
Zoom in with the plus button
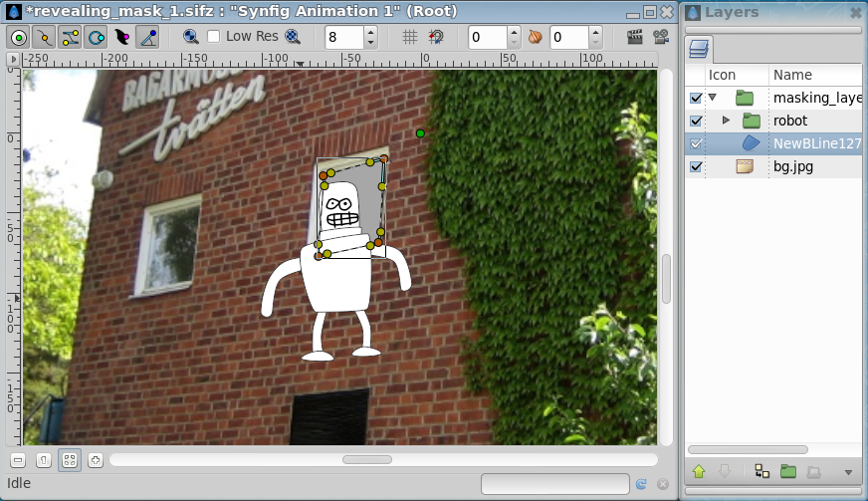[96, 460]
